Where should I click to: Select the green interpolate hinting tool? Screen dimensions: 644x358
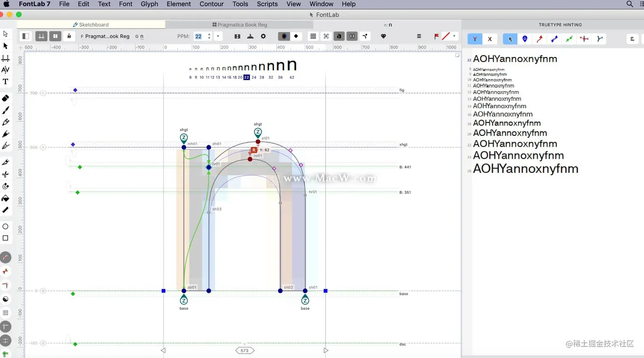coord(569,39)
